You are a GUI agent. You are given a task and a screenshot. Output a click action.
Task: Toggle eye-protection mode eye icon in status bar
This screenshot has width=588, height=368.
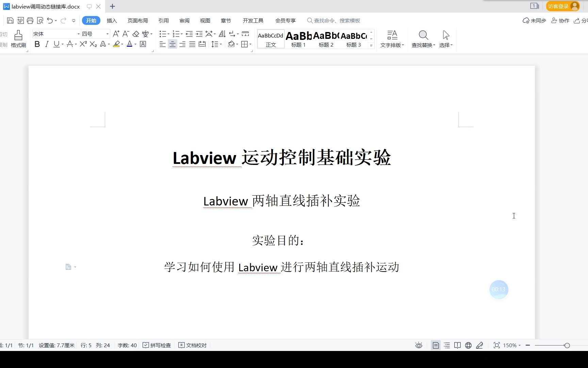419,345
